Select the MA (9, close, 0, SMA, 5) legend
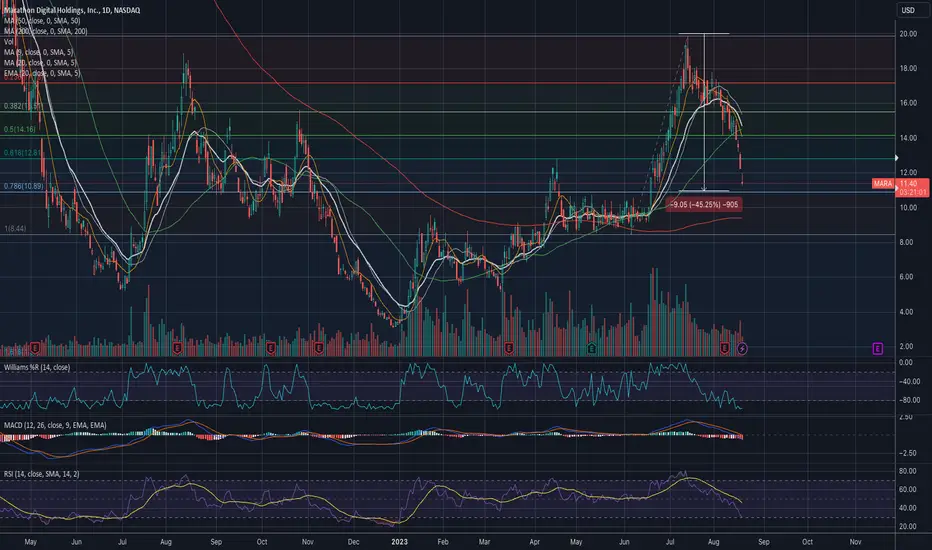932x550 pixels. tap(40, 52)
